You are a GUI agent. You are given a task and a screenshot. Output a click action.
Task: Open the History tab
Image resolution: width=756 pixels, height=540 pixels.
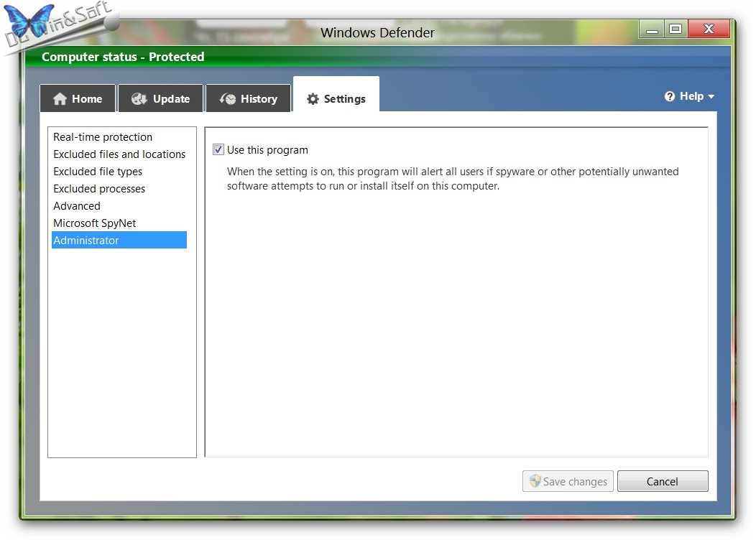(249, 98)
